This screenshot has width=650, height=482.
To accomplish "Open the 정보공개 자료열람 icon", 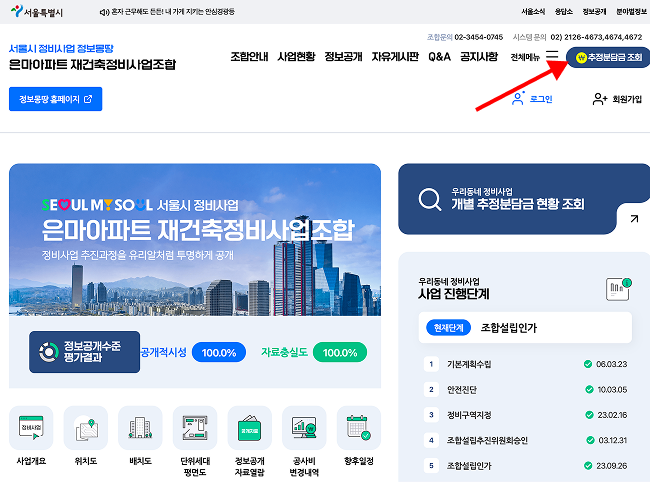I will click(x=250, y=428).
